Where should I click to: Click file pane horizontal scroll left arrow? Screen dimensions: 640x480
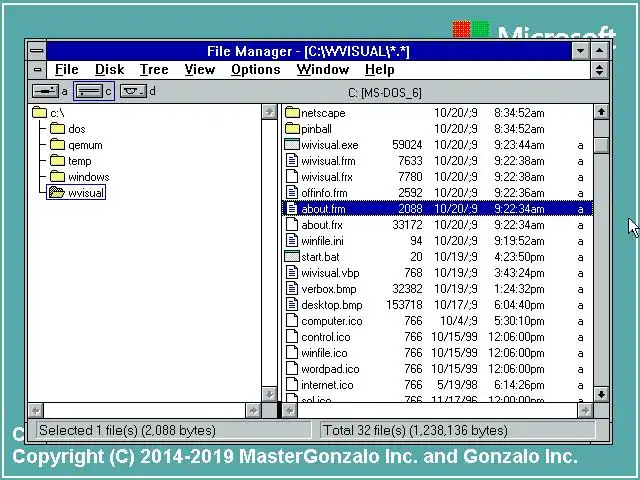click(x=290, y=410)
